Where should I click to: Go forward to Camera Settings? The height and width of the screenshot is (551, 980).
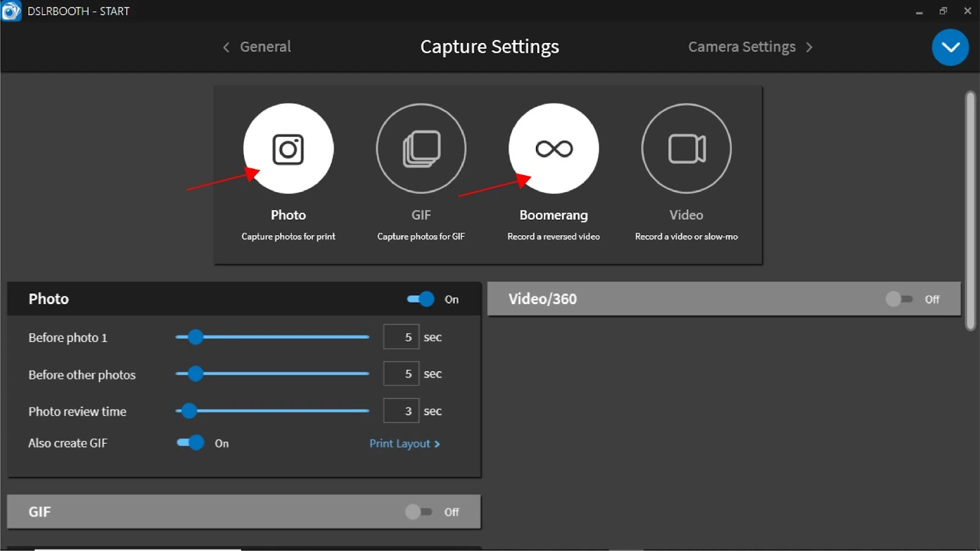click(x=742, y=47)
